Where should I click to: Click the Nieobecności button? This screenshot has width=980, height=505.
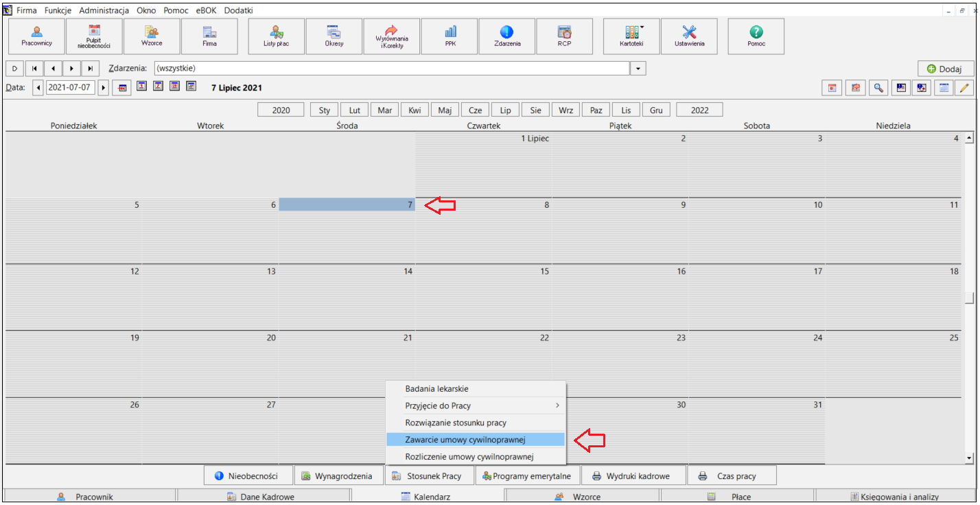point(248,475)
